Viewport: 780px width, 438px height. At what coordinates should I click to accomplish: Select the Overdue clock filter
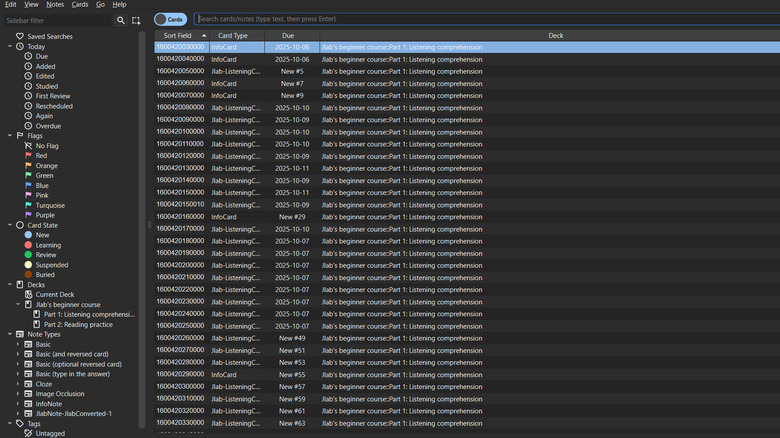(x=48, y=126)
